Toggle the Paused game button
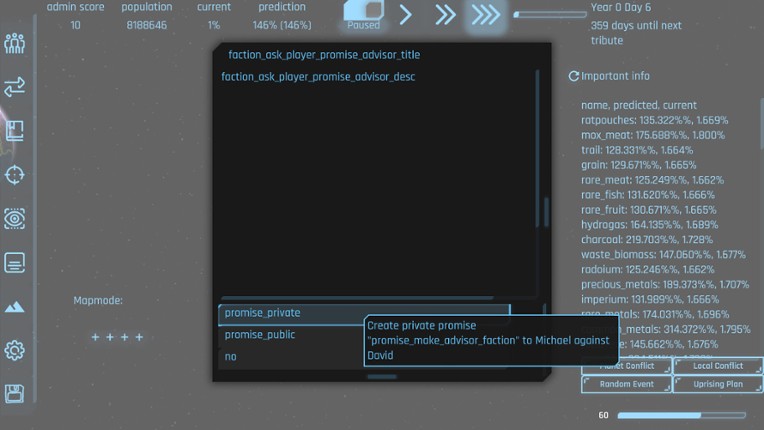 tap(364, 15)
